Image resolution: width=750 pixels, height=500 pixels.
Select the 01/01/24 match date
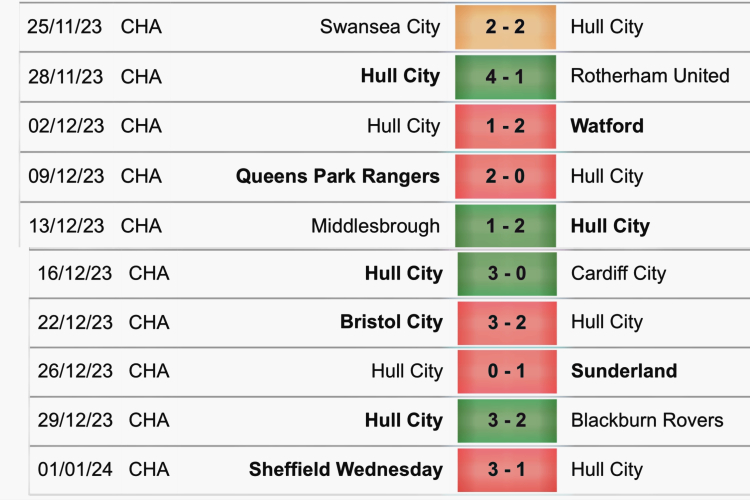(75, 469)
